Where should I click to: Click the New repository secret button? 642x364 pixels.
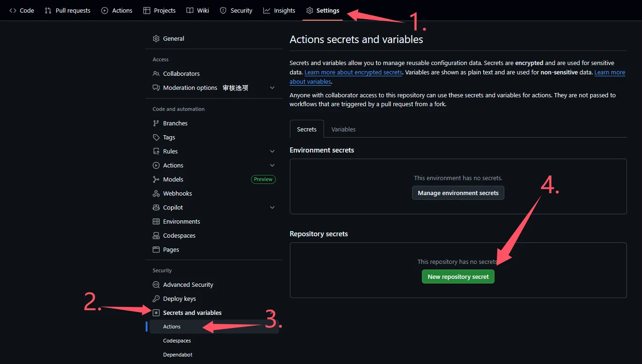(458, 277)
